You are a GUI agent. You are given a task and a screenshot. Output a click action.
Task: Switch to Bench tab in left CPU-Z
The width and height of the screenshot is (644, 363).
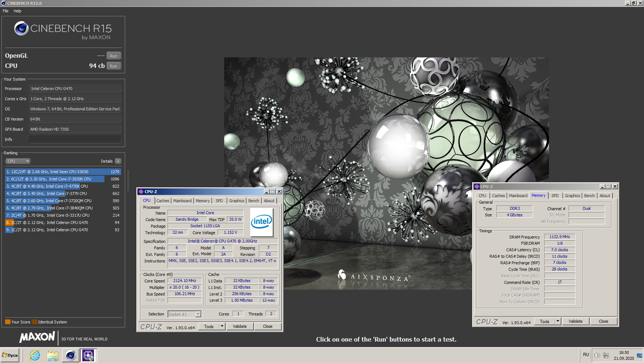point(254,201)
